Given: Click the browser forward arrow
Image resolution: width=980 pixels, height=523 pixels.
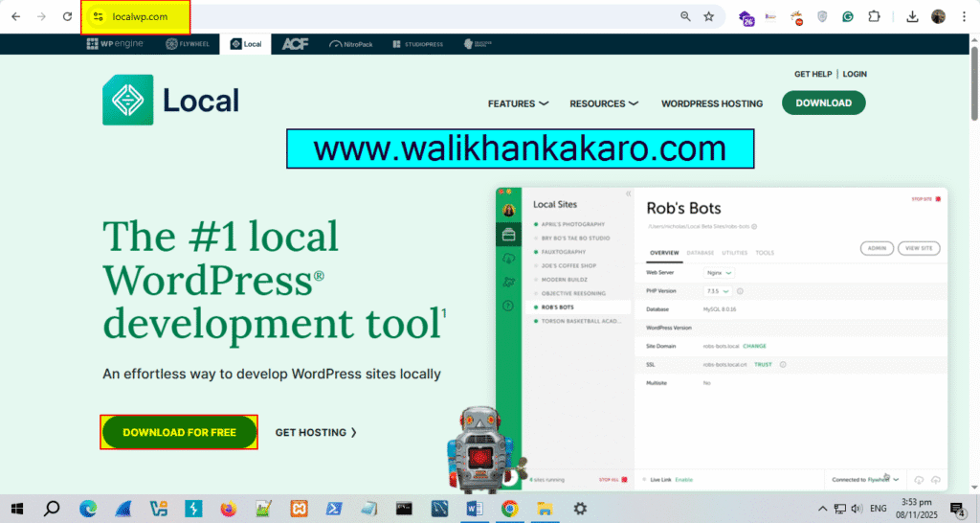Looking at the screenshot, I should click(41, 17).
